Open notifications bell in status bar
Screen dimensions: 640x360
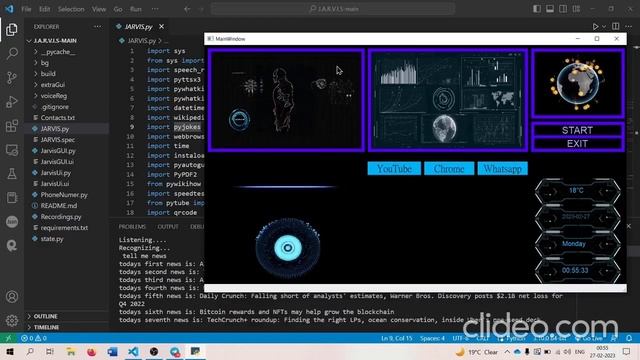pos(629,338)
